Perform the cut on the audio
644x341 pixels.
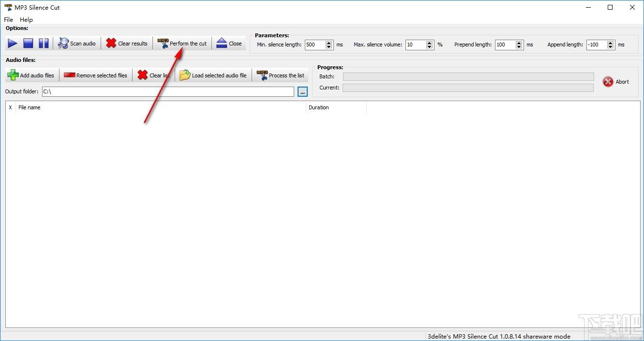click(x=182, y=44)
